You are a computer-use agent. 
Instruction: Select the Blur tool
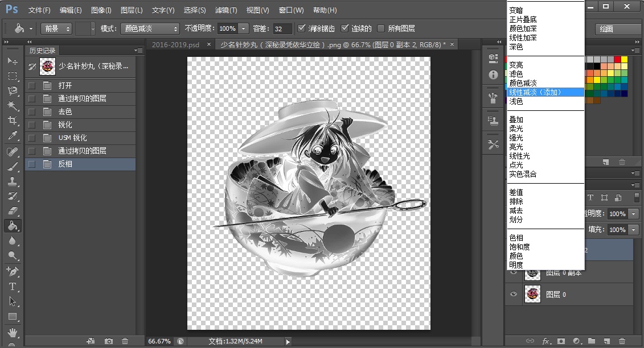point(13,241)
